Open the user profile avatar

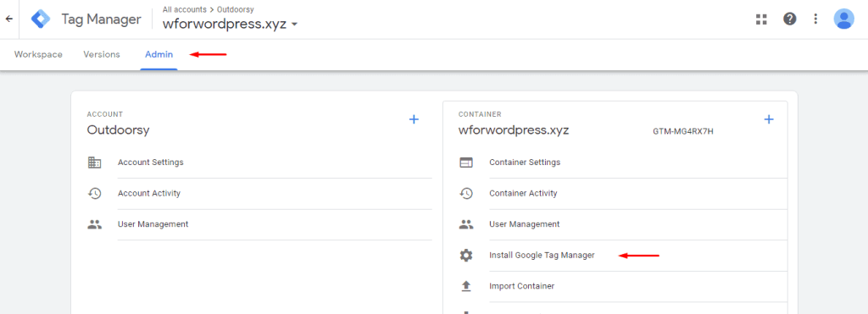click(843, 19)
